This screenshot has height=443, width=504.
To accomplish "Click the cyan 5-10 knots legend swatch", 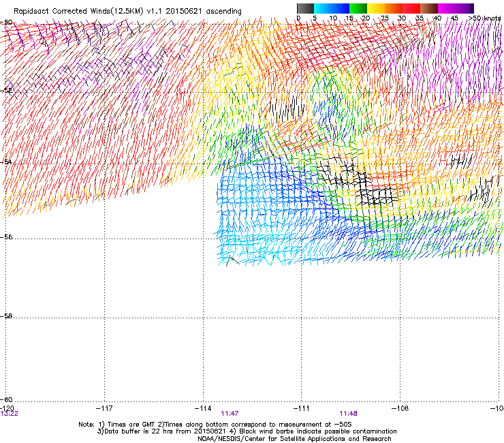I will pos(323,8).
